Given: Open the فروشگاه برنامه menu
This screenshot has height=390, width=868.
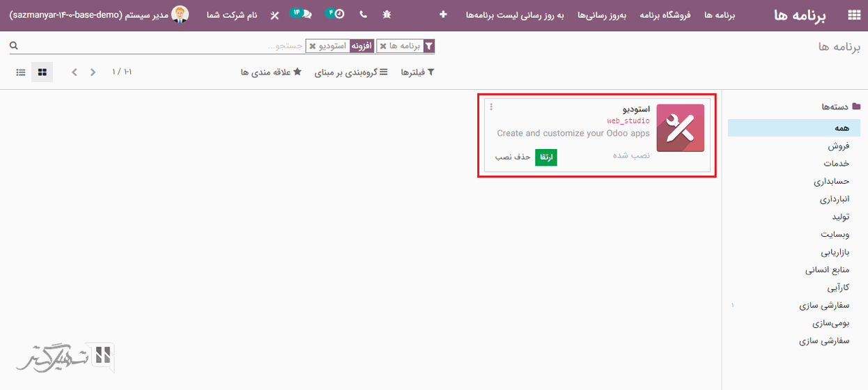Looking at the screenshot, I should click(665, 15).
